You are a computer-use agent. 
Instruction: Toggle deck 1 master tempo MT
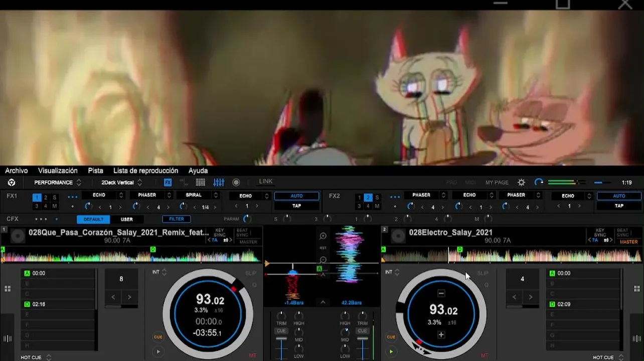252,355
